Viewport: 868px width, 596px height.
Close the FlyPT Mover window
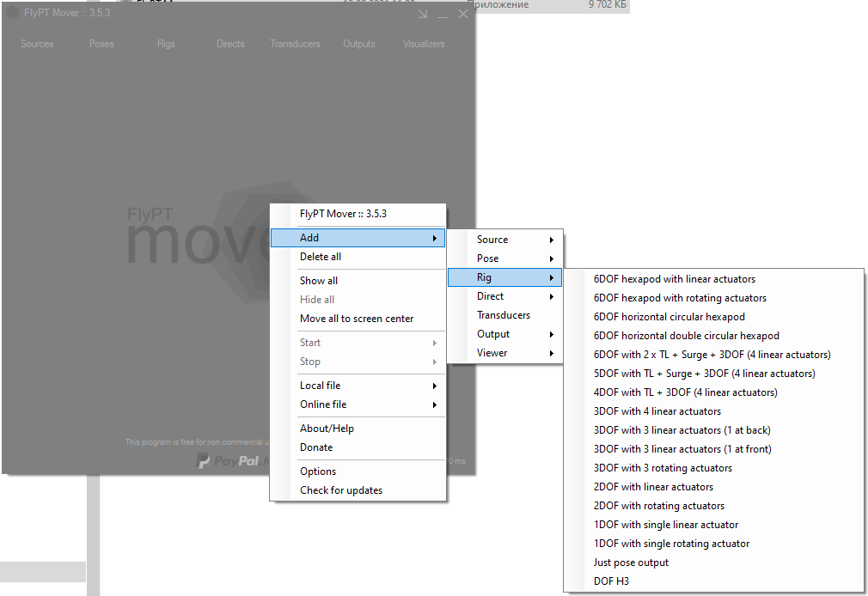[x=463, y=14]
